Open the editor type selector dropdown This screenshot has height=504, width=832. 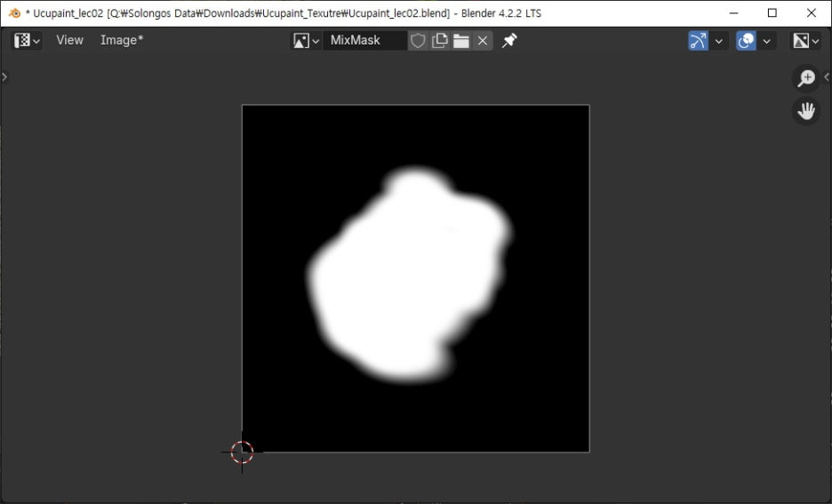click(27, 40)
